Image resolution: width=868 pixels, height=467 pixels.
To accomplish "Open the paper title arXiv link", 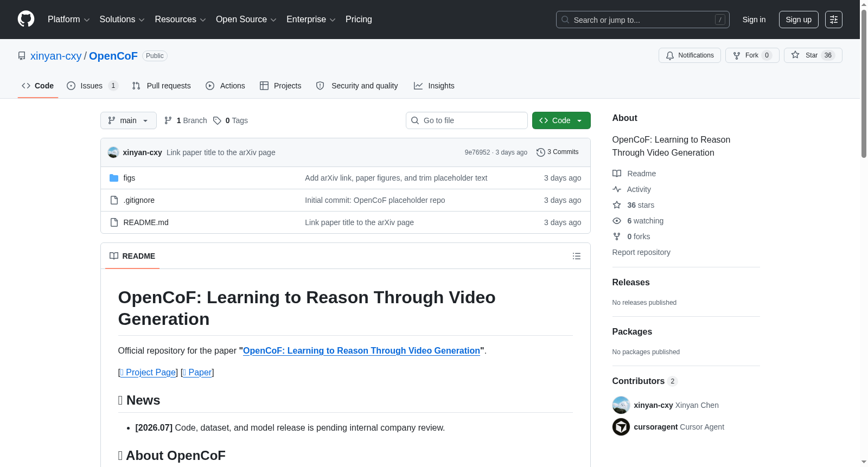I will coord(361,350).
